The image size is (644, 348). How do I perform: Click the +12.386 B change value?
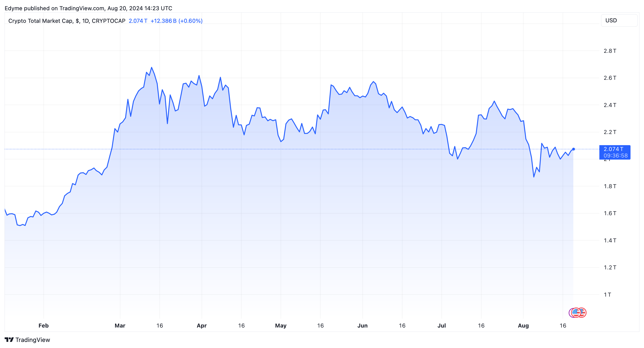tap(163, 21)
